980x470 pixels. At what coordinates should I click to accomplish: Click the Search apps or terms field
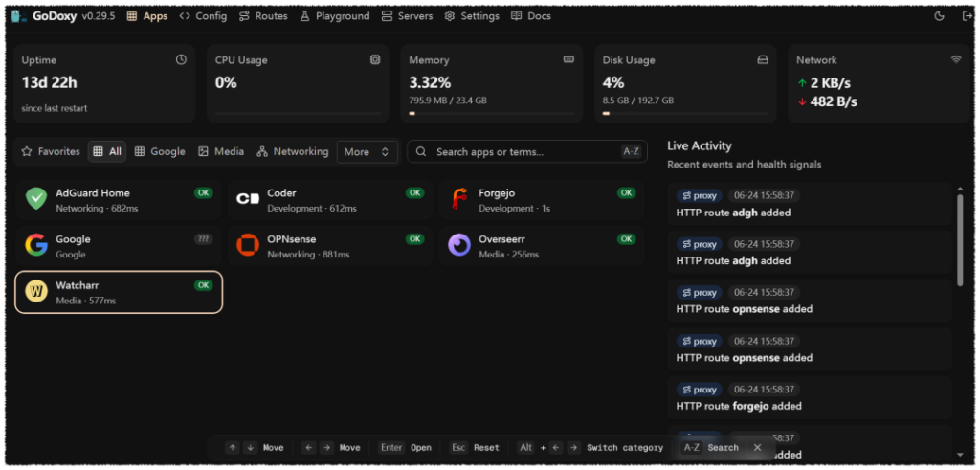(x=527, y=152)
